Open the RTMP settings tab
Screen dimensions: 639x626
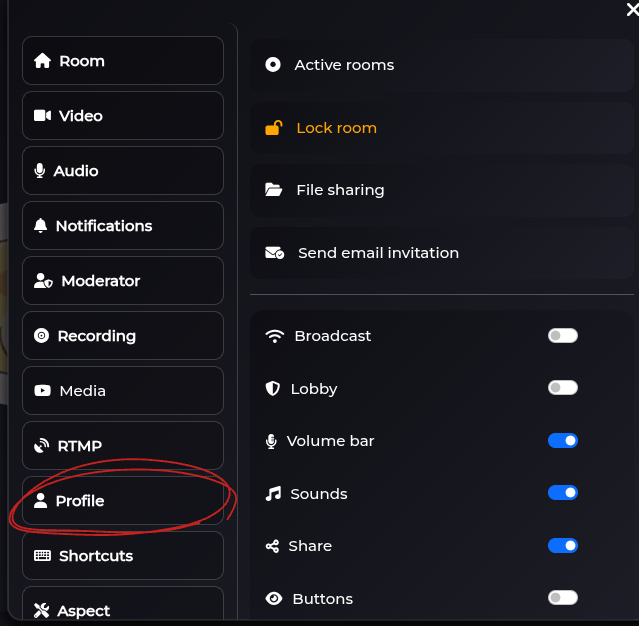click(x=123, y=445)
